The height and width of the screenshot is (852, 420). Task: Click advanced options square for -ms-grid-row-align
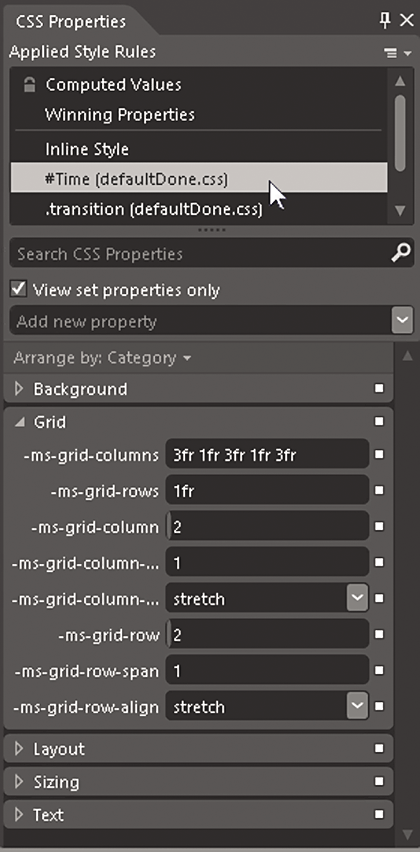pos(379,706)
